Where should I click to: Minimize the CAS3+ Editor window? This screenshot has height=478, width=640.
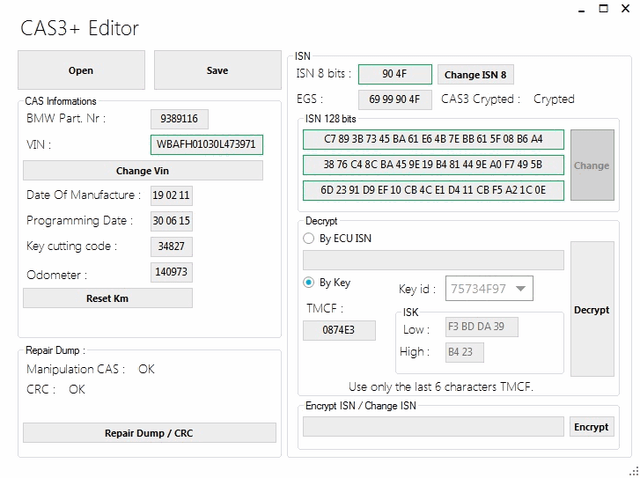tap(582, 9)
